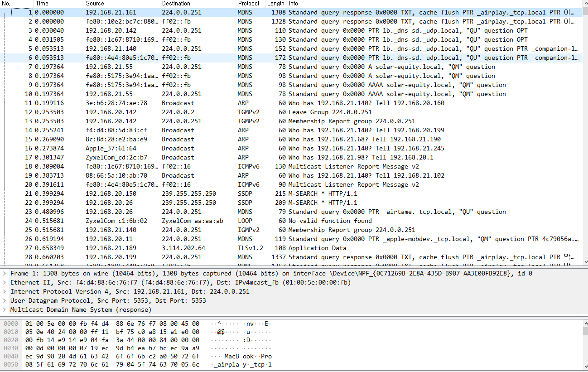
Task: Sort by Info column header
Action: coord(435,3)
